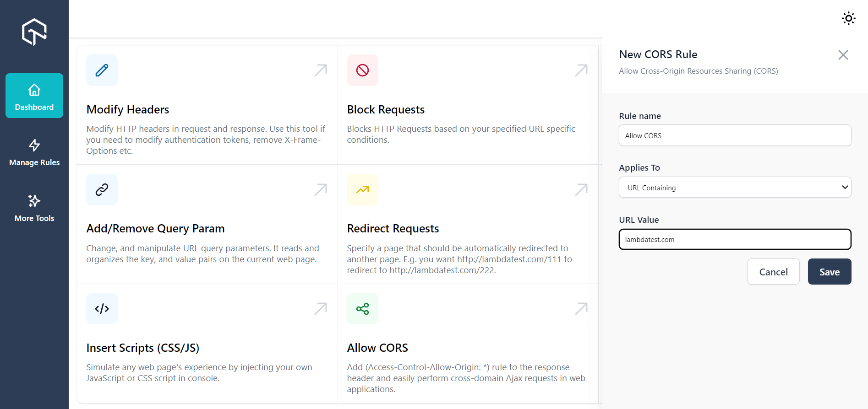Open Redirect Requests via arrow icon
Screen dimensions: 868x409
click(581, 189)
